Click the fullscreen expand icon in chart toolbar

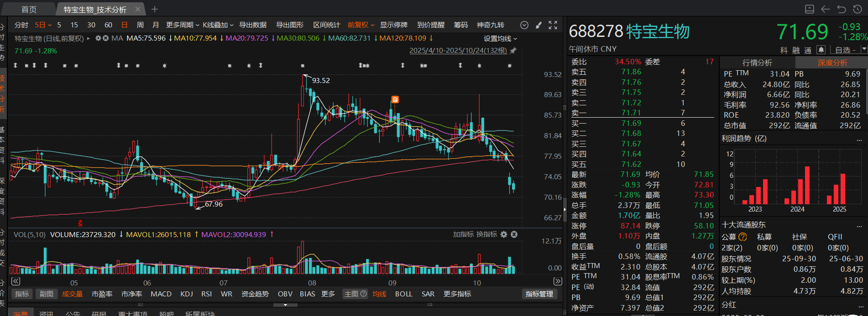click(x=553, y=25)
